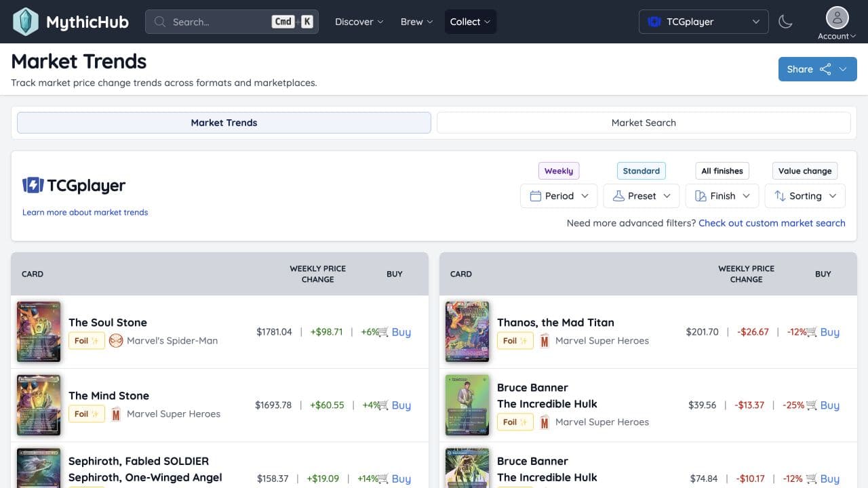Click the Share button
This screenshot has width=868, height=488.
coord(817,69)
